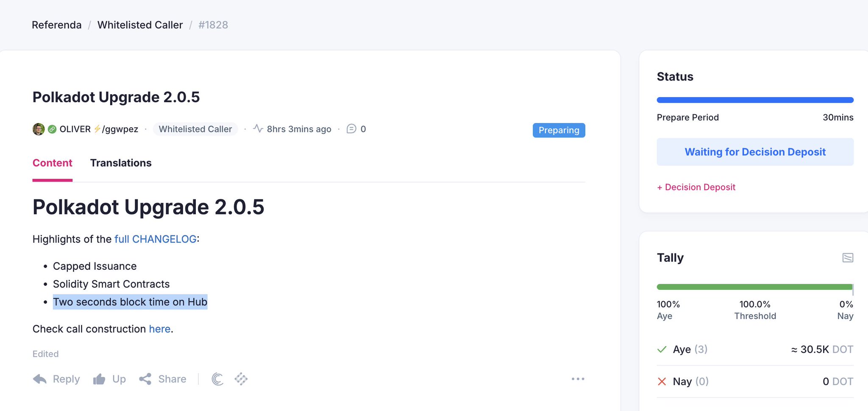
Task: Open the full CHANGELOG link
Action: pyautogui.click(x=156, y=239)
